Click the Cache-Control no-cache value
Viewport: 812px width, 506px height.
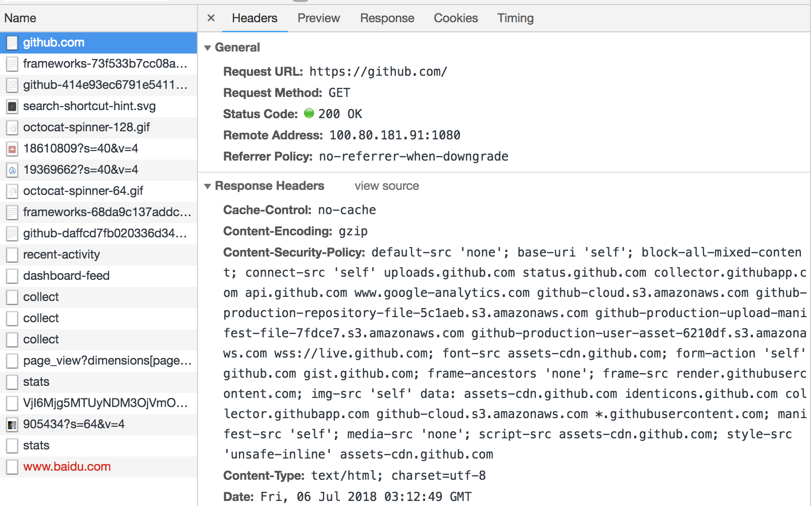347,210
